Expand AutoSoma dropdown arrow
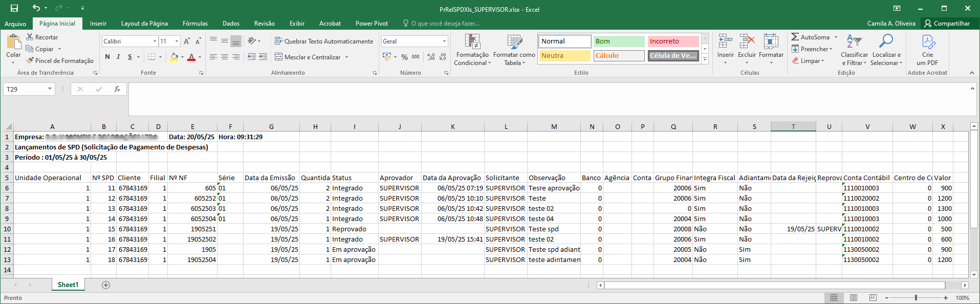 click(x=836, y=37)
